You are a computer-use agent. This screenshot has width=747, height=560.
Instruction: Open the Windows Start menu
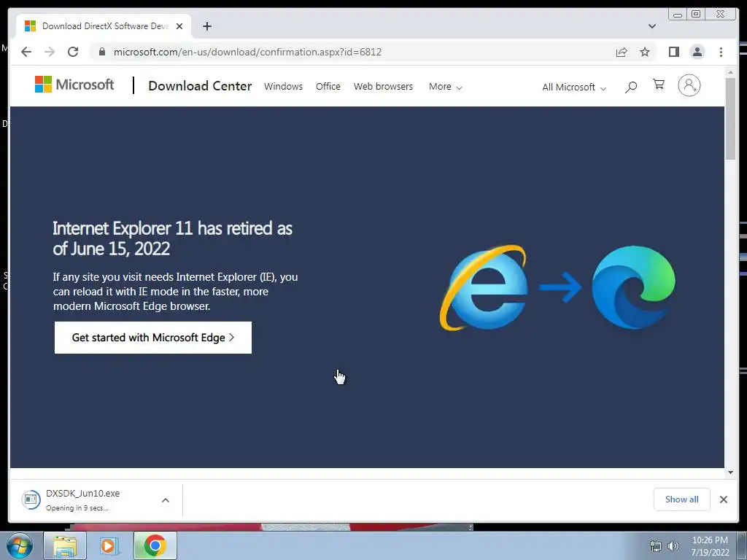pos(19,545)
